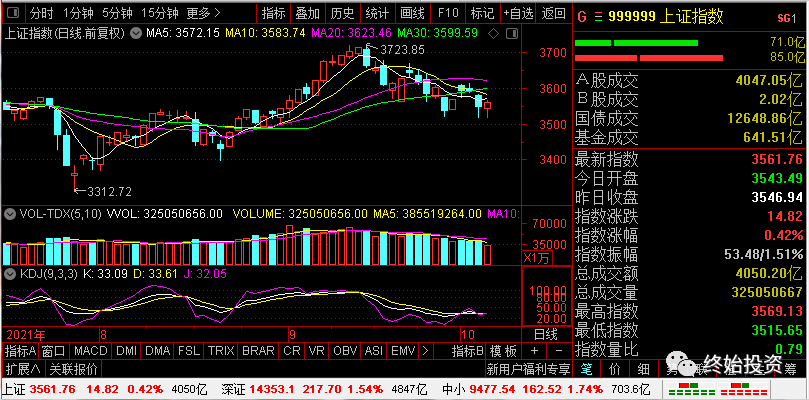Screen dimensions: 809x400
Task: Select 窗口 tab
Action: 54,351
